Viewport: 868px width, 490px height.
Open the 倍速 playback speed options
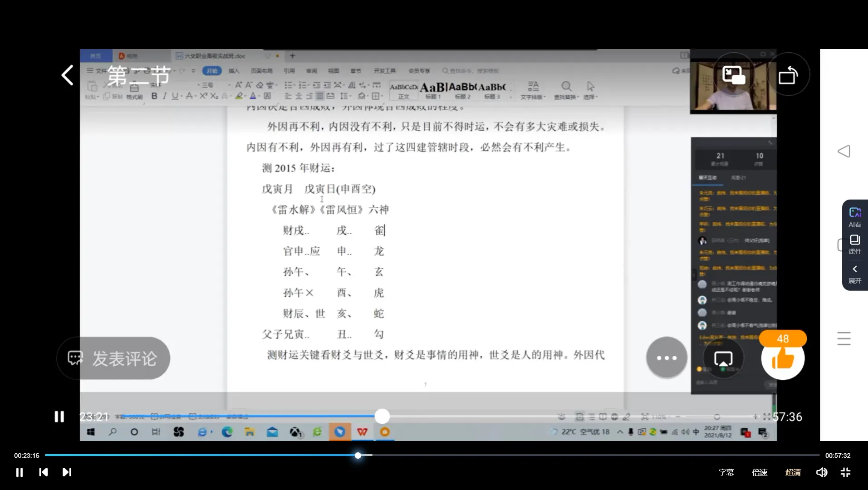pyautogui.click(x=760, y=472)
